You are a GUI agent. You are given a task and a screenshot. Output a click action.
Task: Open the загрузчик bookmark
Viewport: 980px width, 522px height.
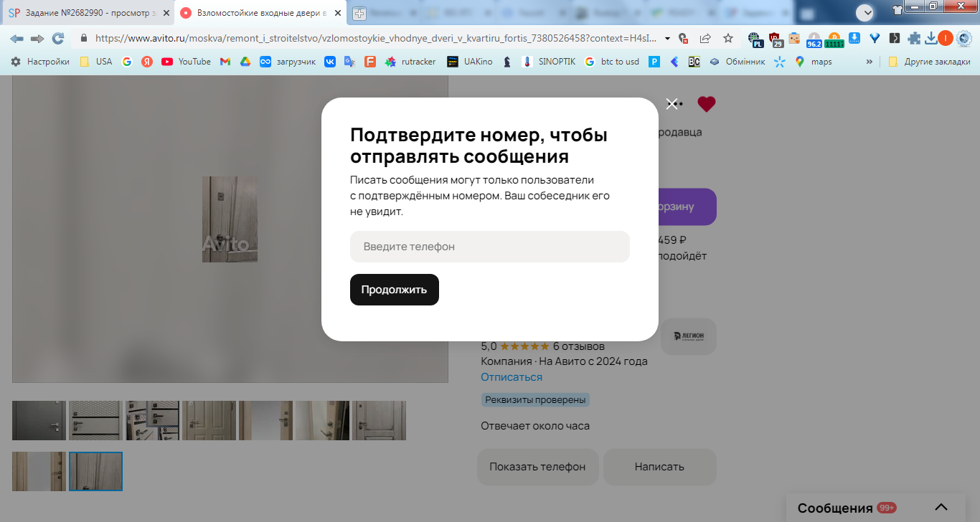(288, 62)
